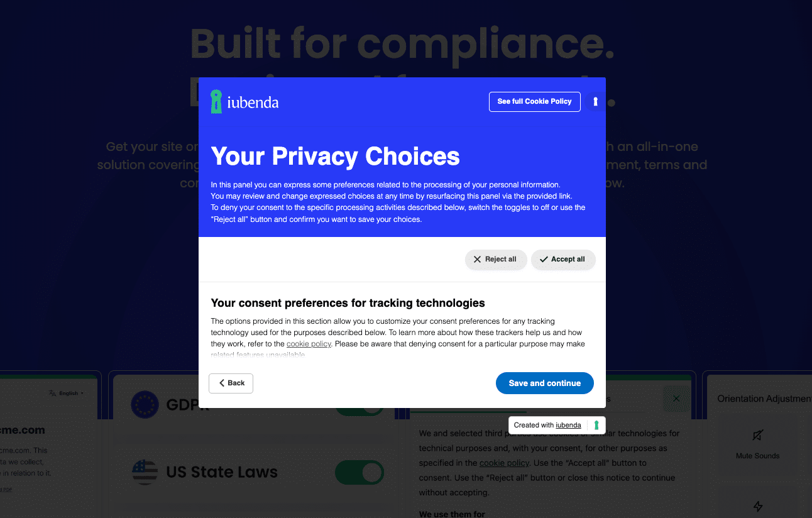
Task: Click the lightning icon under Orientation Adjustment
Action: click(759, 507)
